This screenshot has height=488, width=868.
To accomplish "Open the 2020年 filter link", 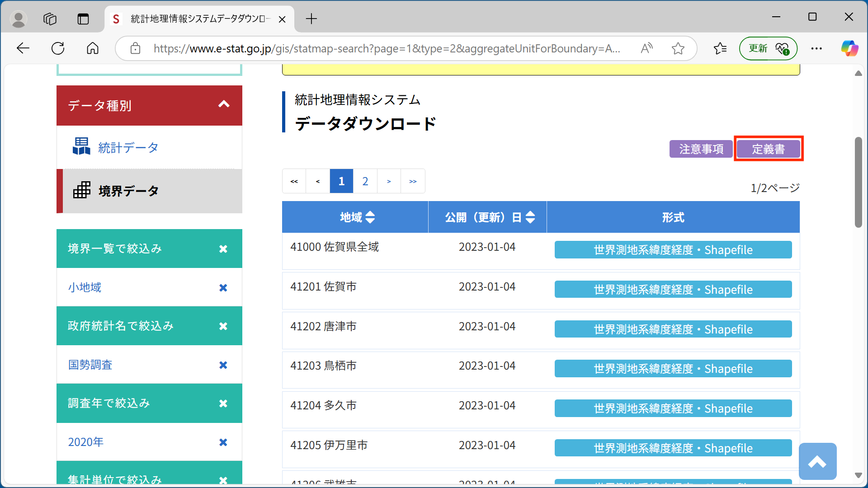I will 85,442.
